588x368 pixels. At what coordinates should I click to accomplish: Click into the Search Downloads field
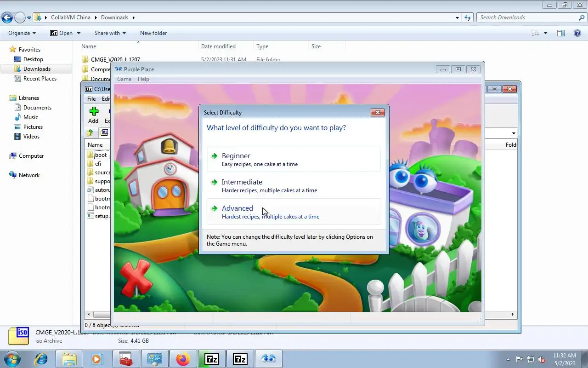527,17
